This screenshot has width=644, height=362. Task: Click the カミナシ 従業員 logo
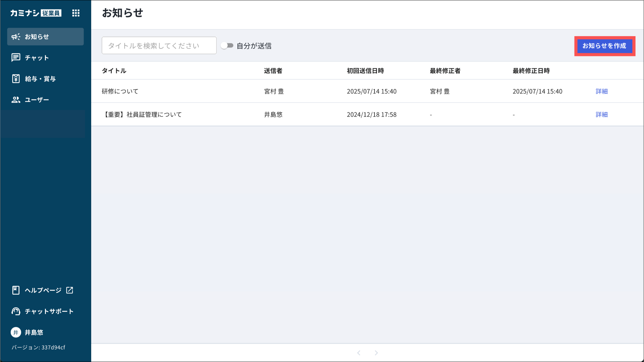click(x=36, y=13)
